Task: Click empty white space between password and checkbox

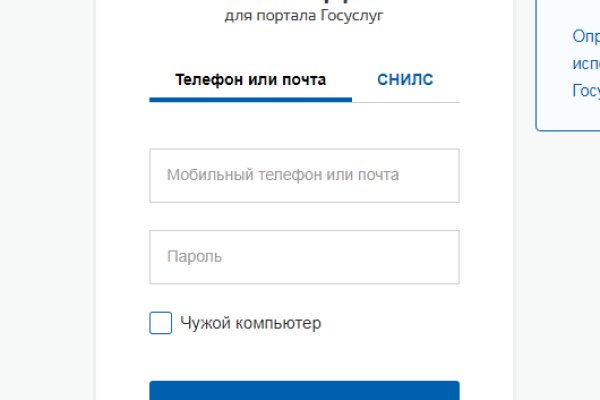Action: 304,297
